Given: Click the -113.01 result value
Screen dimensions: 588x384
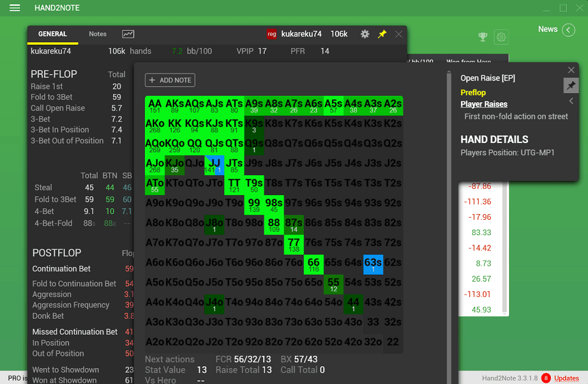Looking at the screenshot, I should click(477, 295).
